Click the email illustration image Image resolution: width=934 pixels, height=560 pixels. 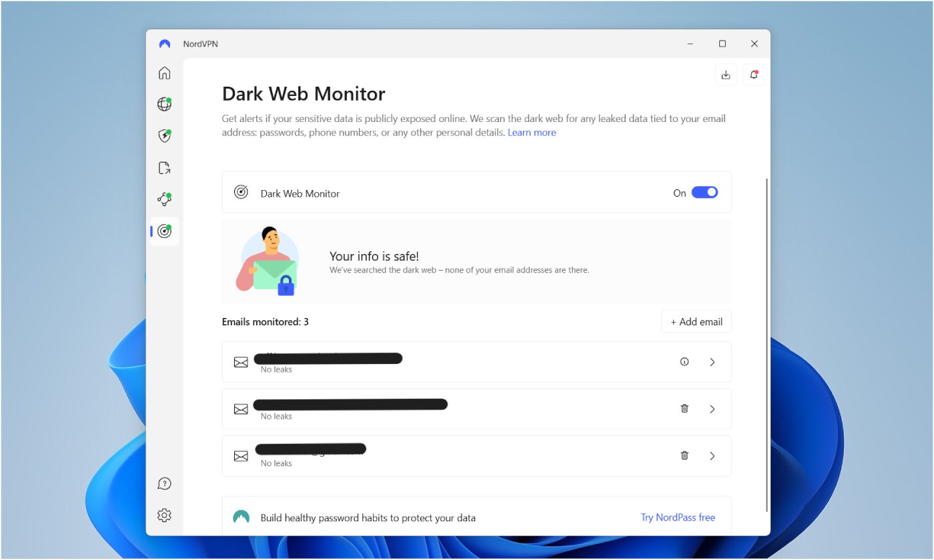tap(268, 261)
